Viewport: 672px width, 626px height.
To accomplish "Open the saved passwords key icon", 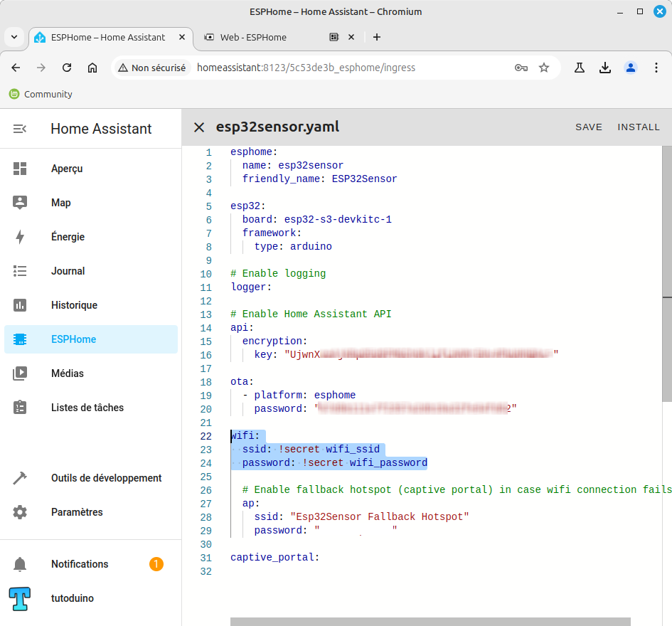I will tap(521, 68).
